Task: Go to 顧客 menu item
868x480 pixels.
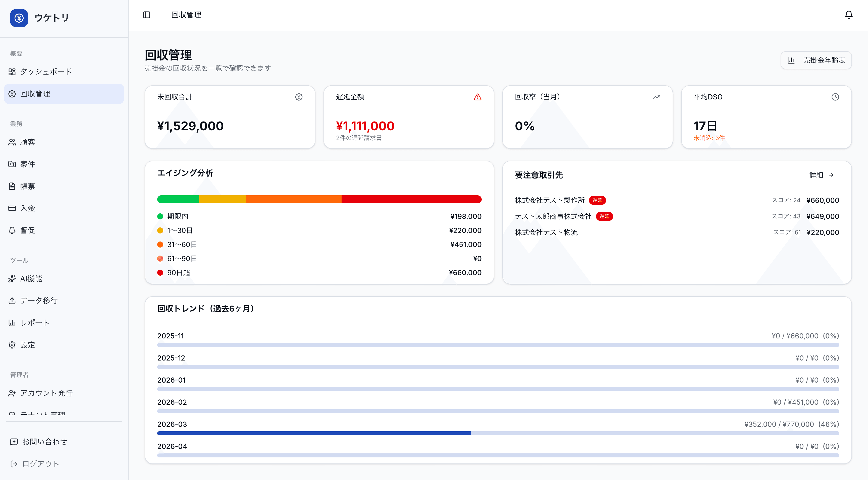Action: (27, 142)
